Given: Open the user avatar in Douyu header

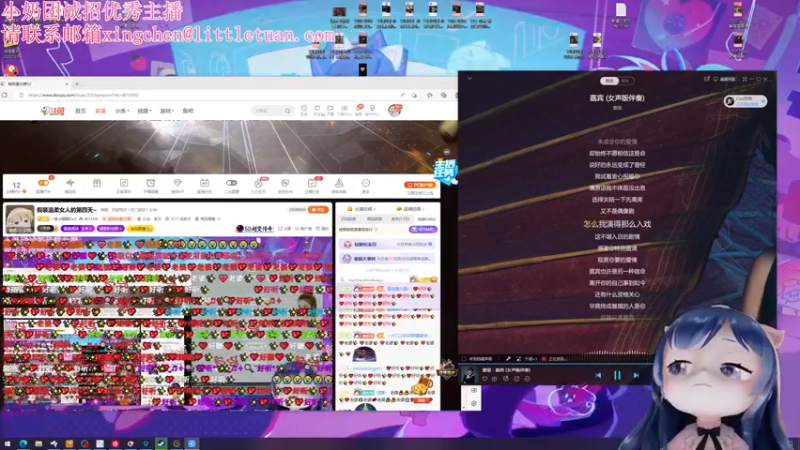Looking at the screenshot, I should click(394, 110).
